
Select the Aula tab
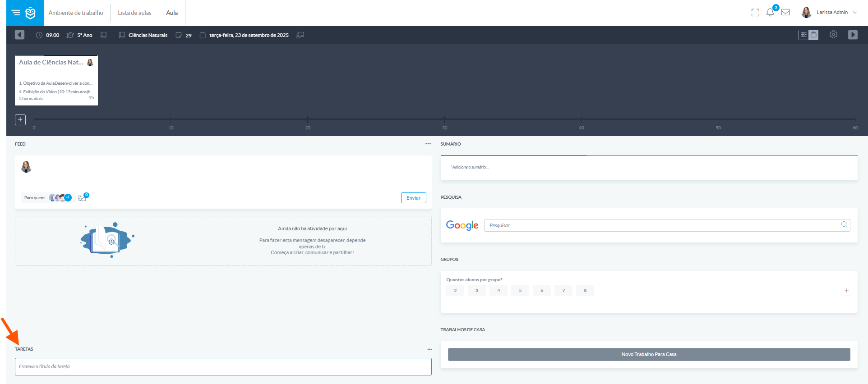[x=172, y=13]
